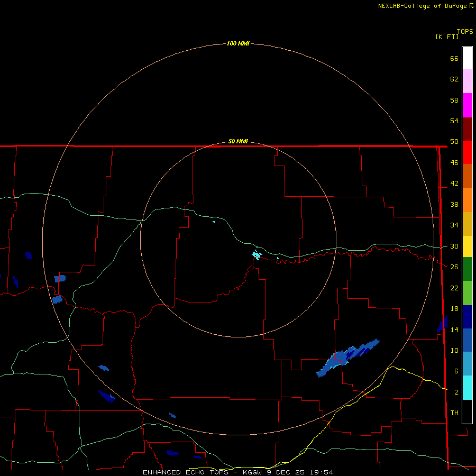This screenshot has width=476, height=476.
Task: Click the light pink swatch in the scale
Action: (467, 81)
